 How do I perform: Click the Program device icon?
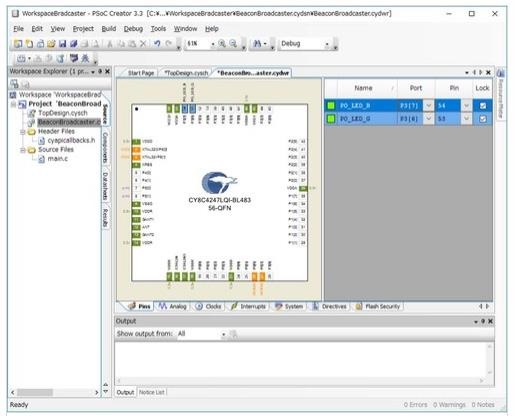point(74,59)
